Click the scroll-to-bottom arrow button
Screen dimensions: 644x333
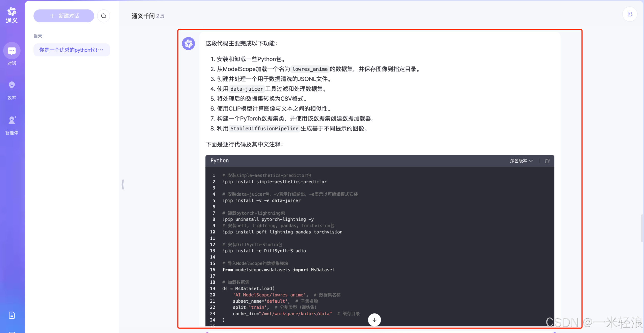click(374, 320)
